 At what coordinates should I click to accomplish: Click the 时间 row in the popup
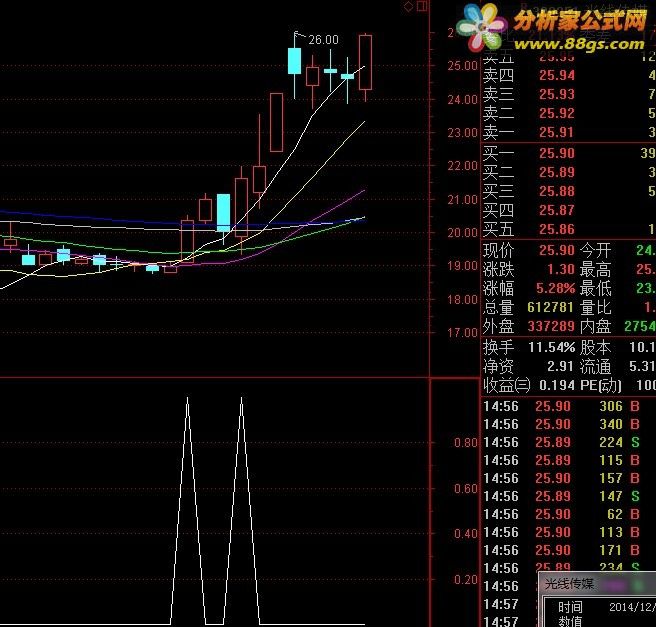click(x=601, y=607)
